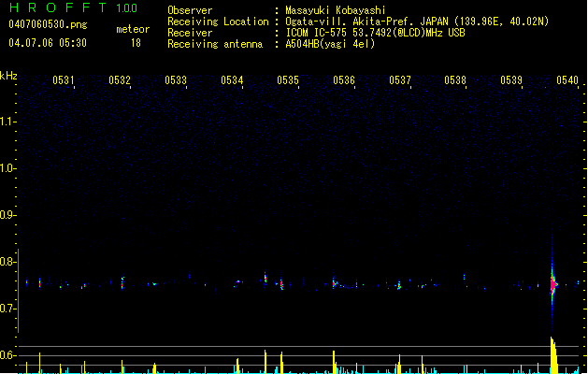Click the strong meteor echo near 0540
The height and width of the screenshot is (374, 588).
[553, 285]
